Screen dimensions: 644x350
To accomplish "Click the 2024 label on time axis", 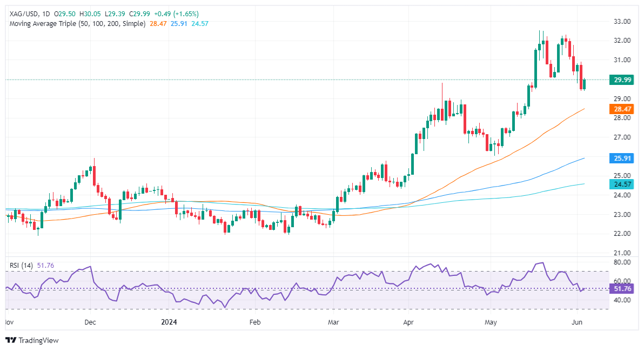I will point(169,321).
